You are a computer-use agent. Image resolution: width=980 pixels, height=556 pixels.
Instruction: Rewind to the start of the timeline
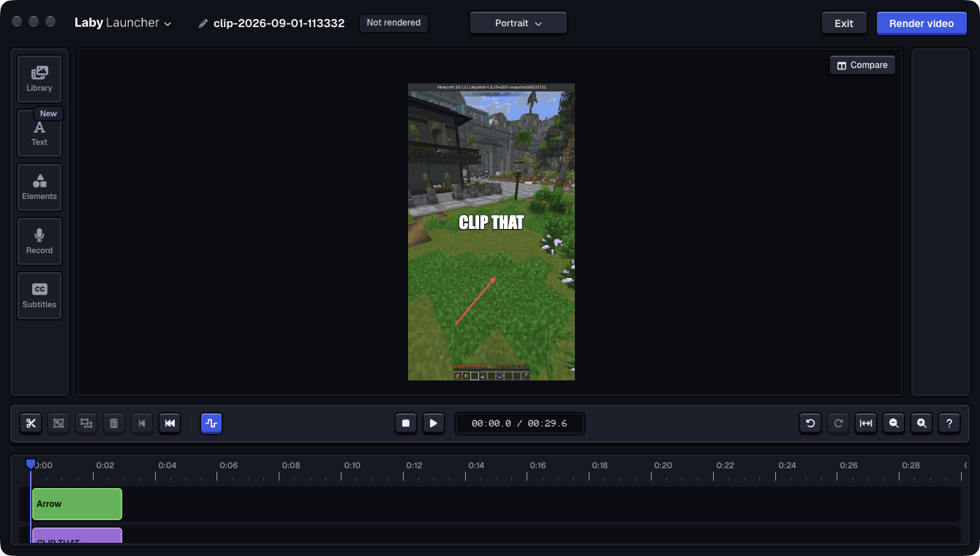tap(170, 423)
